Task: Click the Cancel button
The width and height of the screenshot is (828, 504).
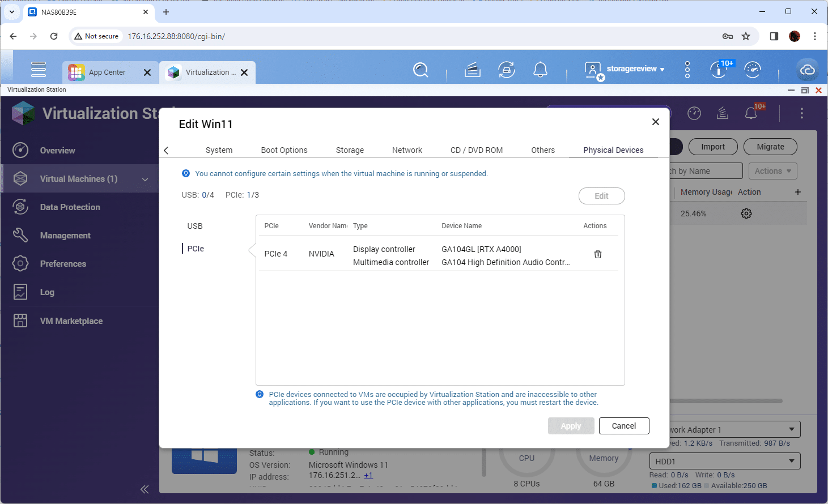Action: 624,426
